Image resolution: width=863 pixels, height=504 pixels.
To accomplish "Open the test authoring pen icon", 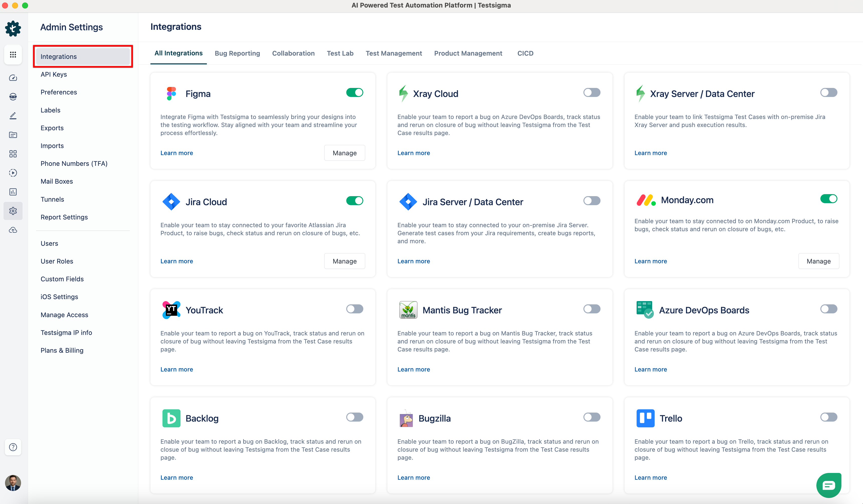I will [x=13, y=115].
